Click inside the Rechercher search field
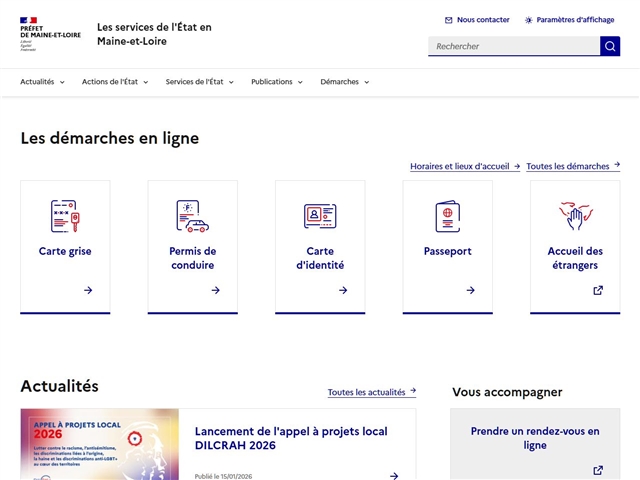The width and height of the screenshot is (640, 480). click(513, 46)
